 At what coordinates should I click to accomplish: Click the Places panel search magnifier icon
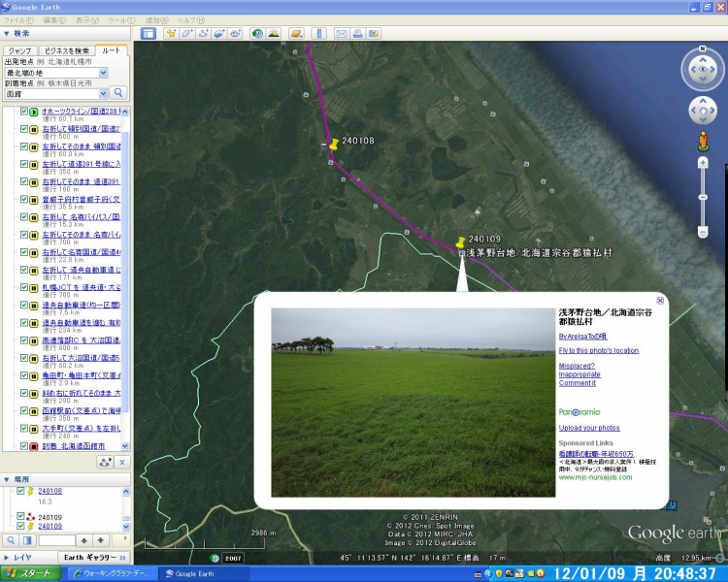pos(11,540)
